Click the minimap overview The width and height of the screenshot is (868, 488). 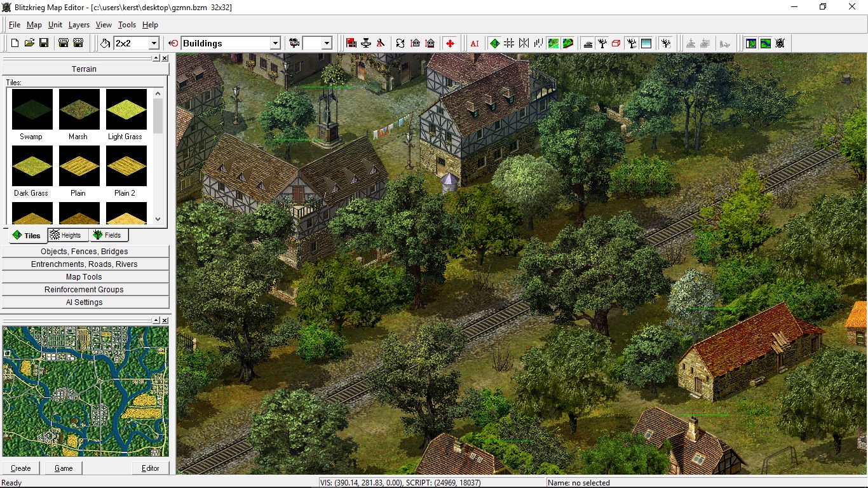[85, 391]
